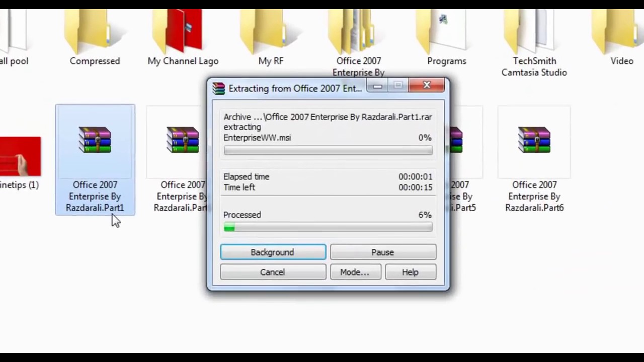This screenshot has width=644, height=362.
Task: Click the 'My Channel Lago' folder name label
Action: 183,61
